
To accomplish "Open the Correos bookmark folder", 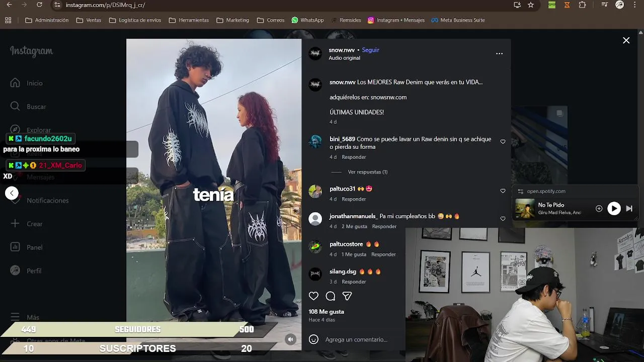I will click(x=271, y=20).
